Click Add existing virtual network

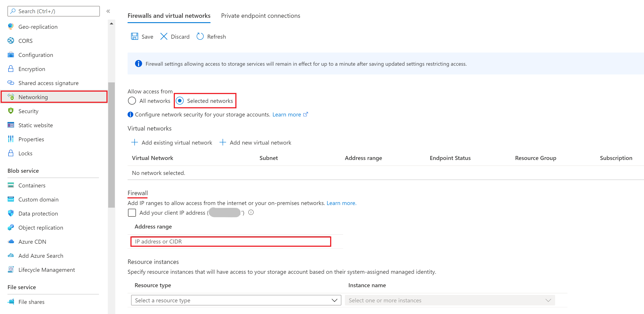[x=172, y=142]
